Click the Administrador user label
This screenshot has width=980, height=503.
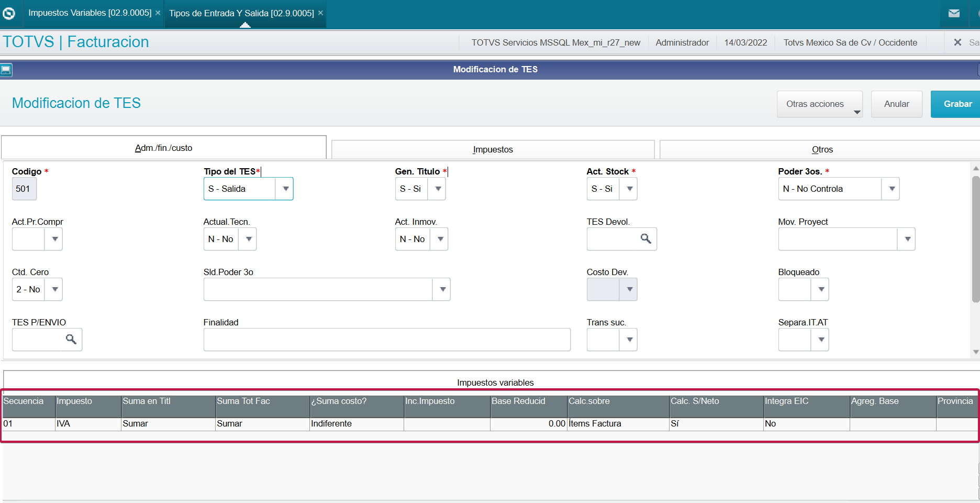pos(682,42)
